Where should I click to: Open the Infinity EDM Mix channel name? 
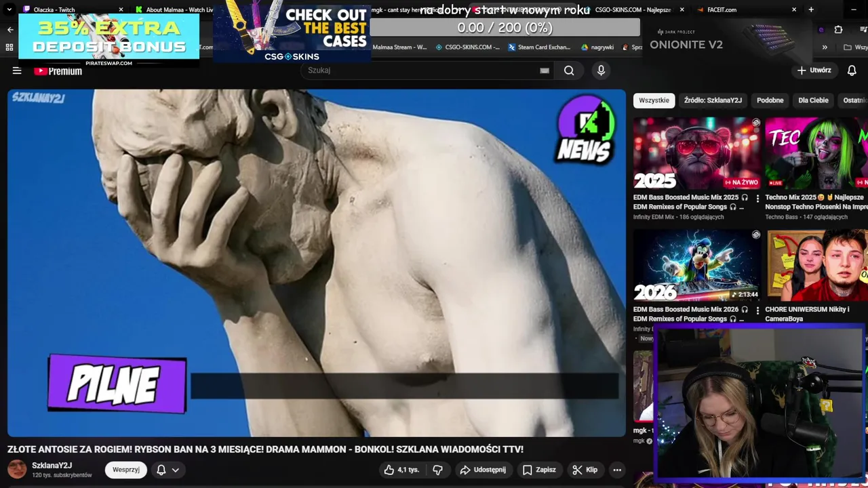(x=654, y=217)
